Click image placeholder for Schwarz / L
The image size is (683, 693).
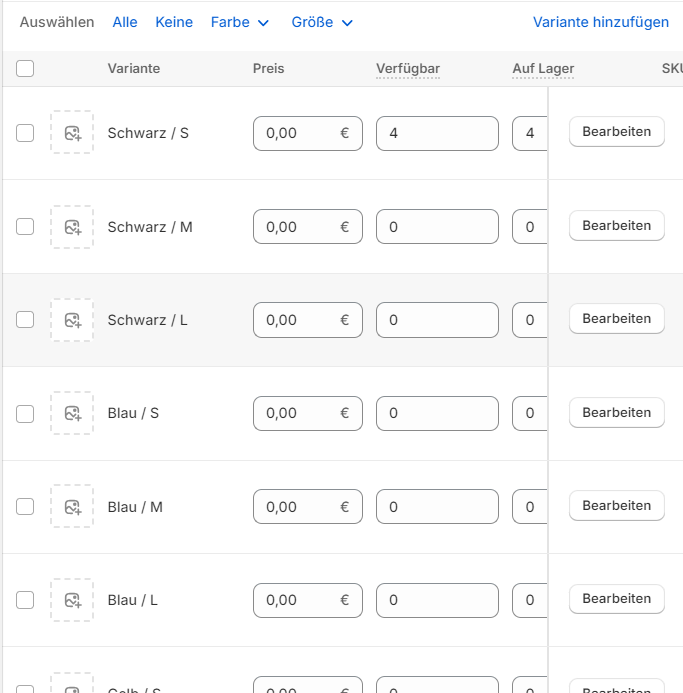tap(72, 320)
